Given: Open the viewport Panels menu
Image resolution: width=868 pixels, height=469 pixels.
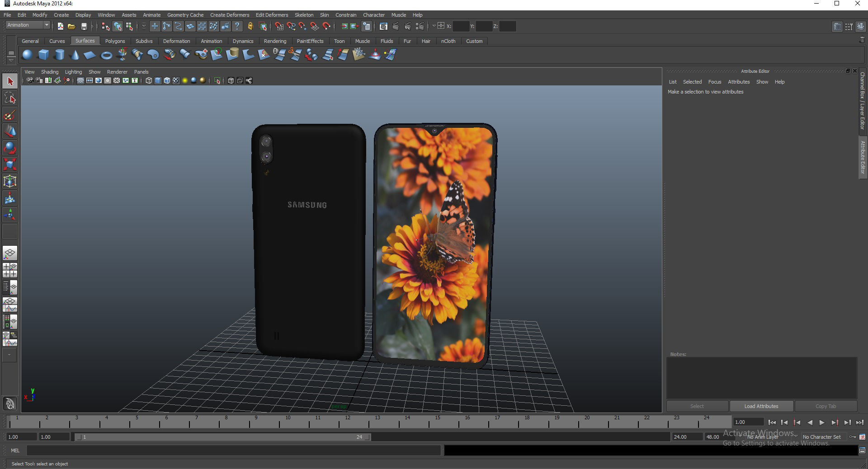Looking at the screenshot, I should (x=141, y=72).
